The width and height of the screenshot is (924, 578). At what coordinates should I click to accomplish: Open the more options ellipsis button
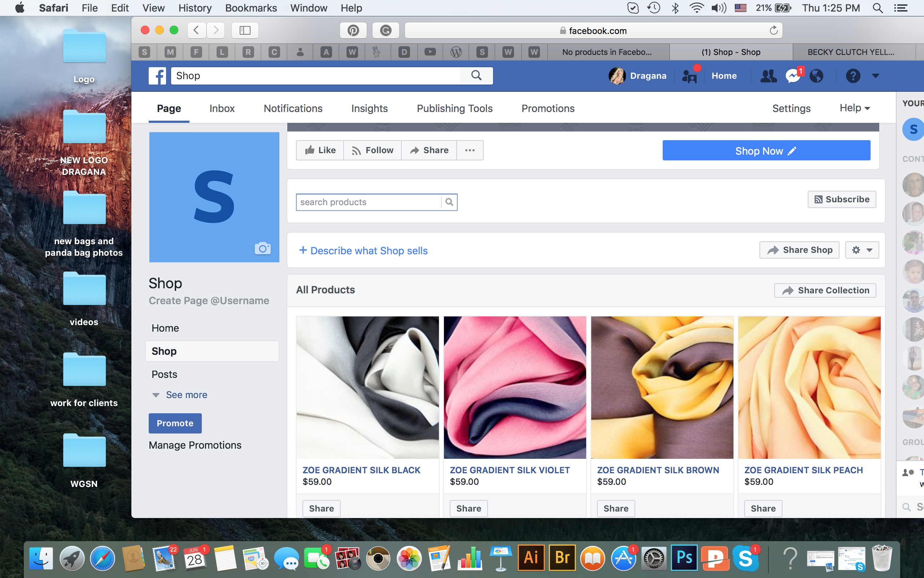coord(470,150)
